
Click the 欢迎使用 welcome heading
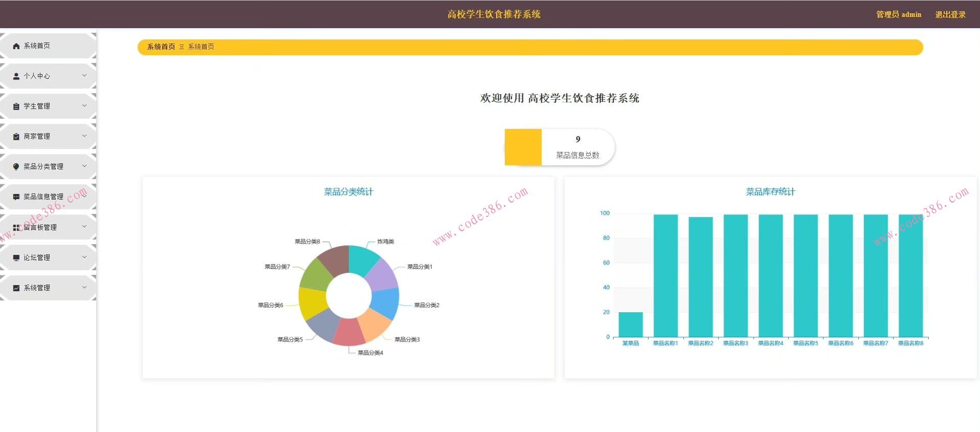coord(560,98)
